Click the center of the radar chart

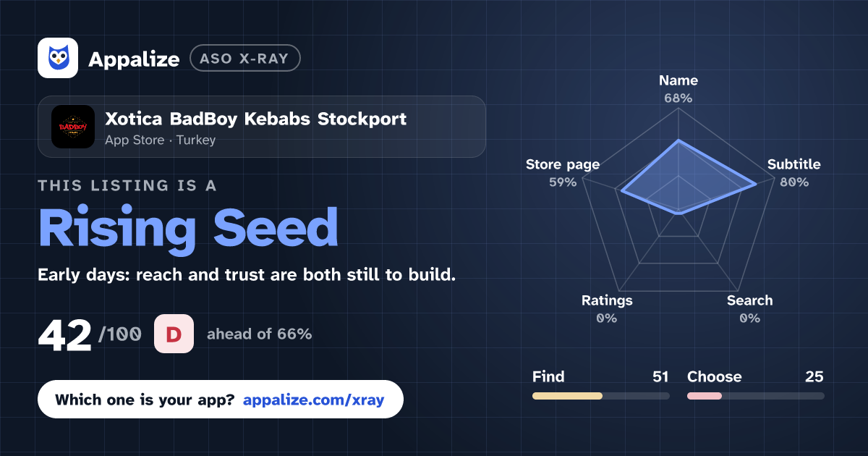tap(678, 216)
